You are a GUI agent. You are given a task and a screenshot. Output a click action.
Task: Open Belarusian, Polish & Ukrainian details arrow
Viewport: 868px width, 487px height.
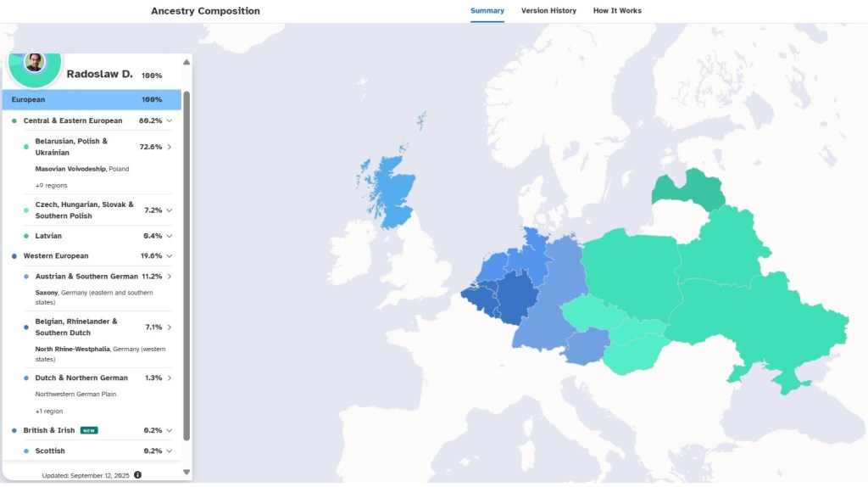[x=170, y=147]
